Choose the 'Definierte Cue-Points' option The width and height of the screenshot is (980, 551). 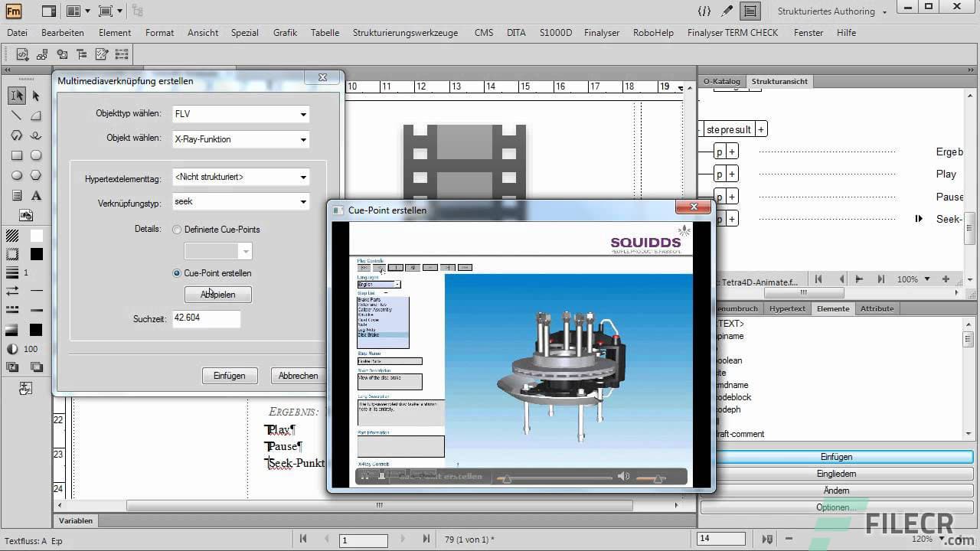[x=177, y=230]
